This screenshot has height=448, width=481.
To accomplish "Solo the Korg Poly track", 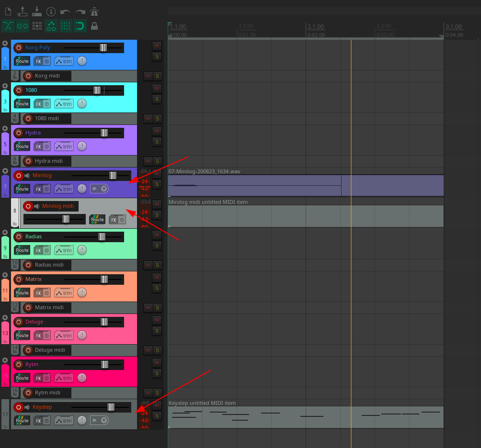I will coord(157,56).
